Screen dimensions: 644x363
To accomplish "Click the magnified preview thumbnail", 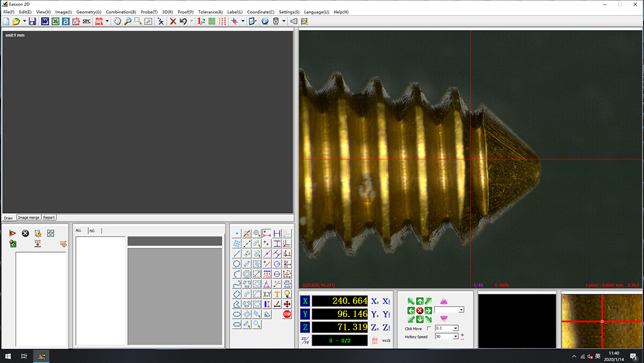I will [x=602, y=321].
